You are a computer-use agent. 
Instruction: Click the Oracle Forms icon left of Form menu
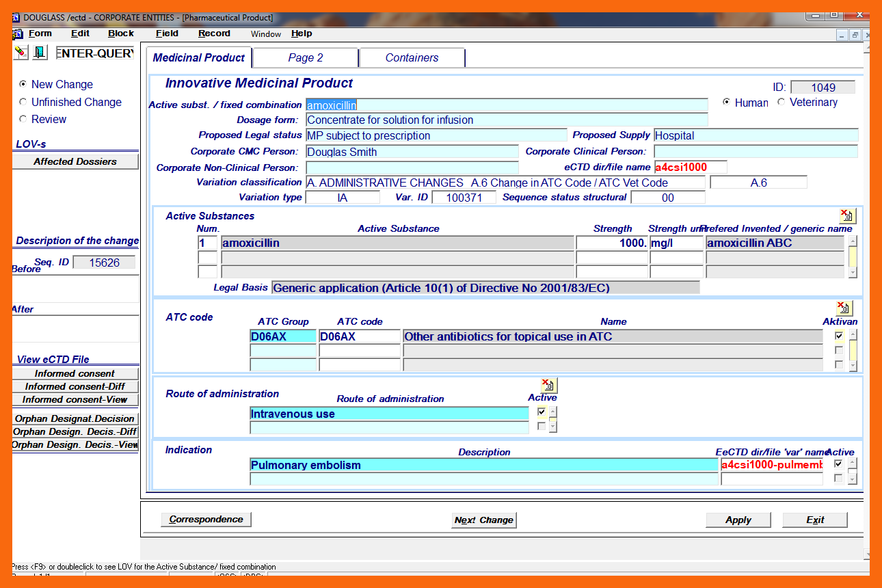pyautogui.click(x=17, y=34)
